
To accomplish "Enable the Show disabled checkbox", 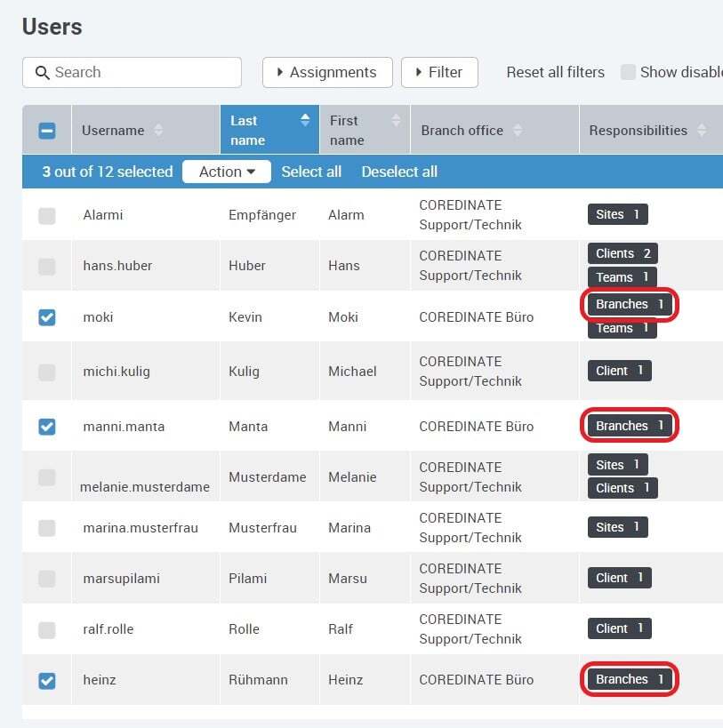I will tap(628, 72).
